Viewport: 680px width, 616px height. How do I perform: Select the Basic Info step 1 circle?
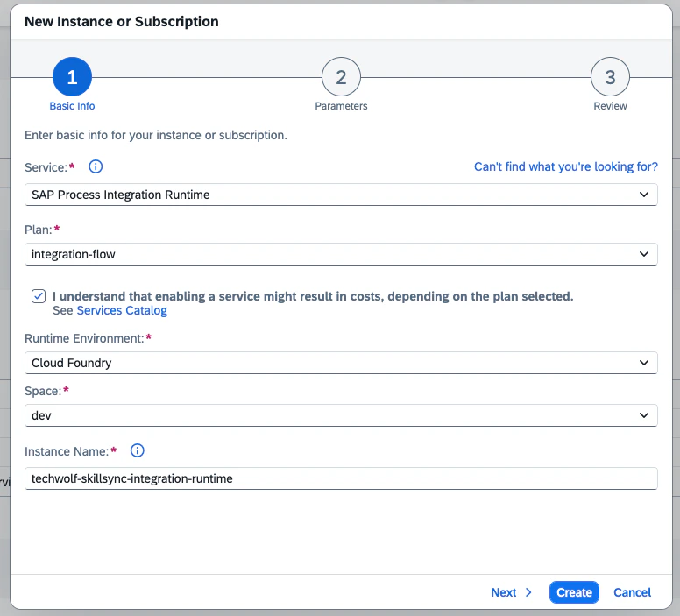coord(72,77)
